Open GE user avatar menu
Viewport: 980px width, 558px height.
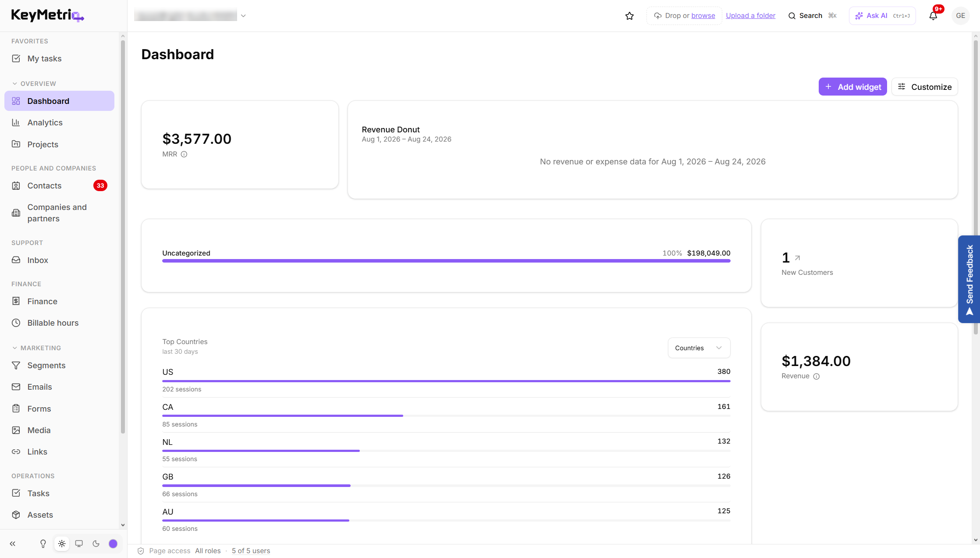[x=960, y=16]
